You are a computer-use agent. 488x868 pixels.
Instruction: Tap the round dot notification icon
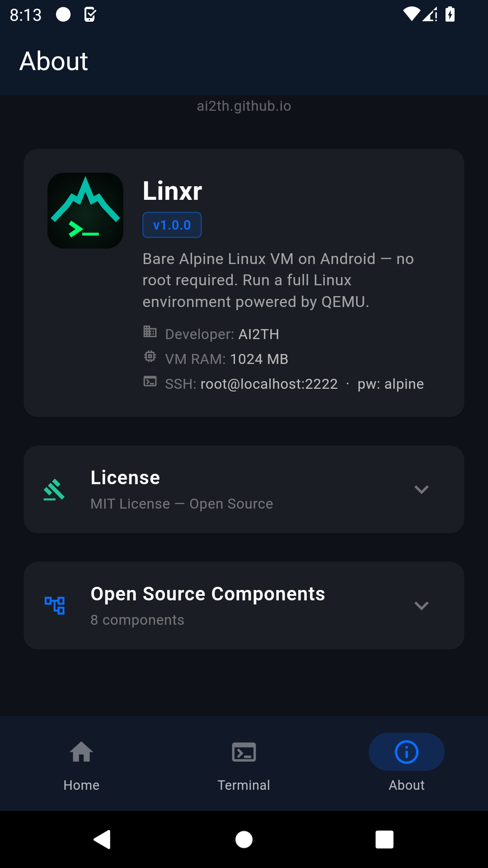pos(63,14)
